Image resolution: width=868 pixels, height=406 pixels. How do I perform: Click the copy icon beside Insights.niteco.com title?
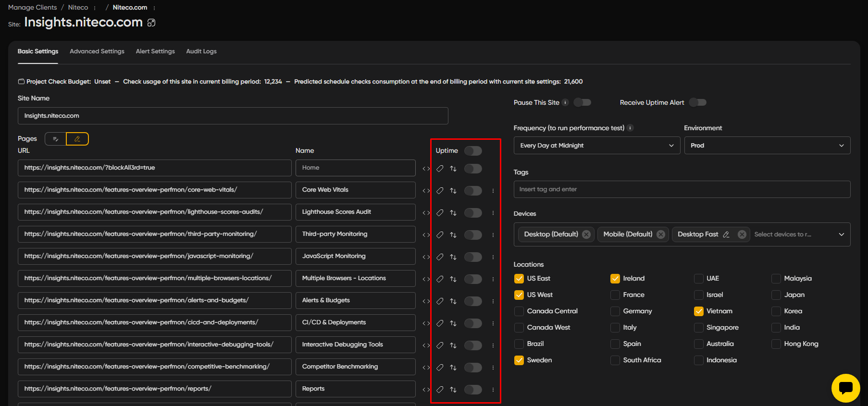[151, 23]
